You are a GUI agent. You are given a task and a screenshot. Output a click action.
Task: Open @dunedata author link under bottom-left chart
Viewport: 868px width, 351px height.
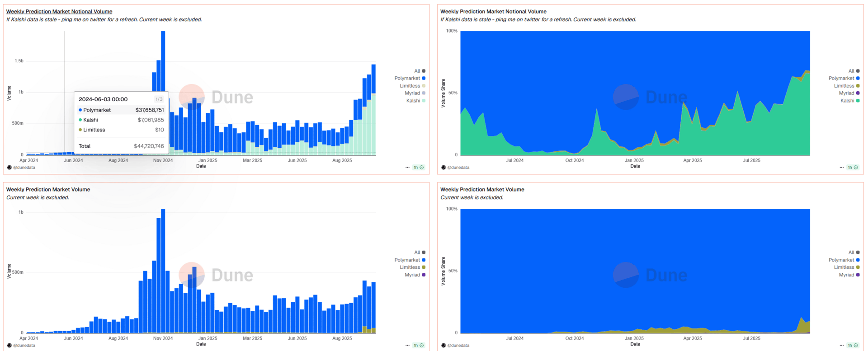coord(24,346)
